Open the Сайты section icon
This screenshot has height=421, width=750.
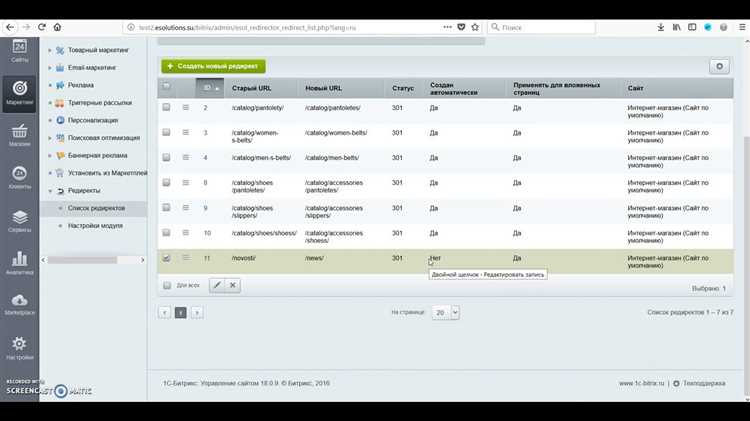(x=20, y=51)
